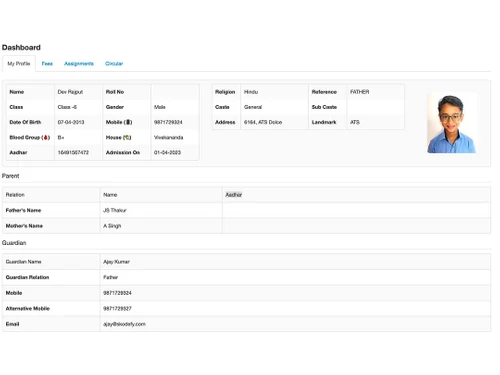Select the FATHER reference value
The width and height of the screenshot is (500, 375).
[359, 92]
